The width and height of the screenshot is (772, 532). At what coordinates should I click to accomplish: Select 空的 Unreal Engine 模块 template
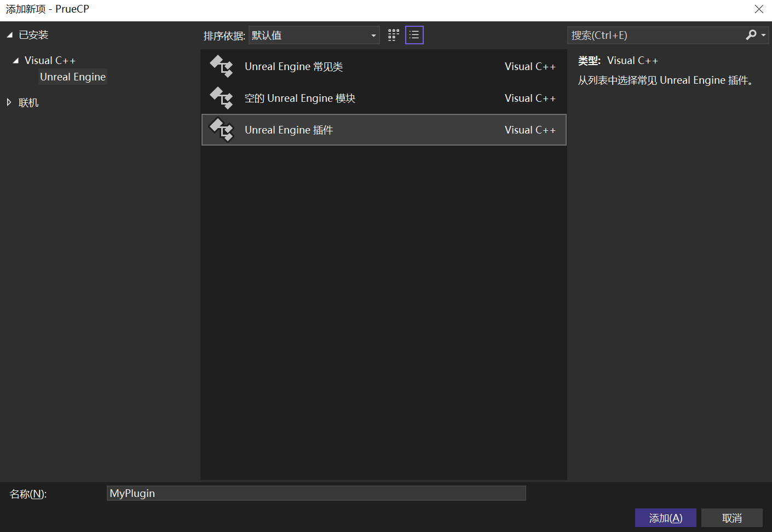click(x=384, y=98)
